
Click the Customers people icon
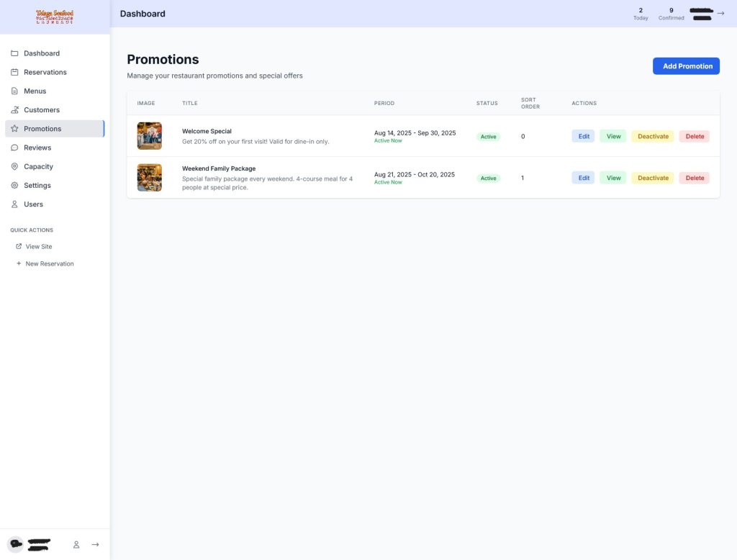click(x=14, y=110)
